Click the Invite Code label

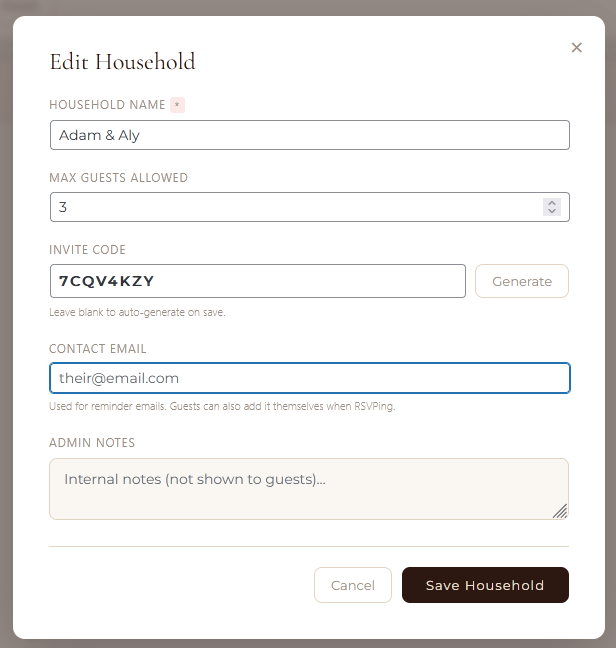[87, 250]
